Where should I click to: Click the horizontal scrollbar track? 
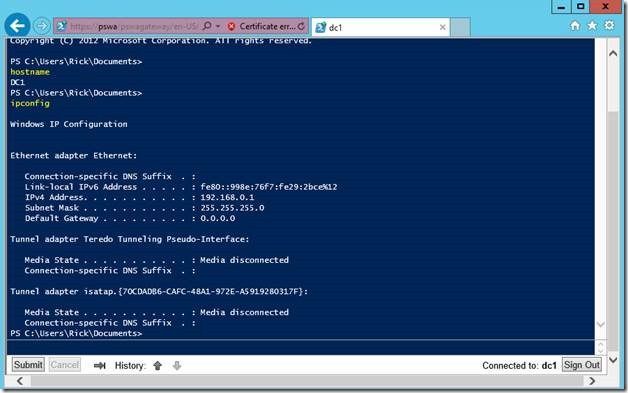306,381
